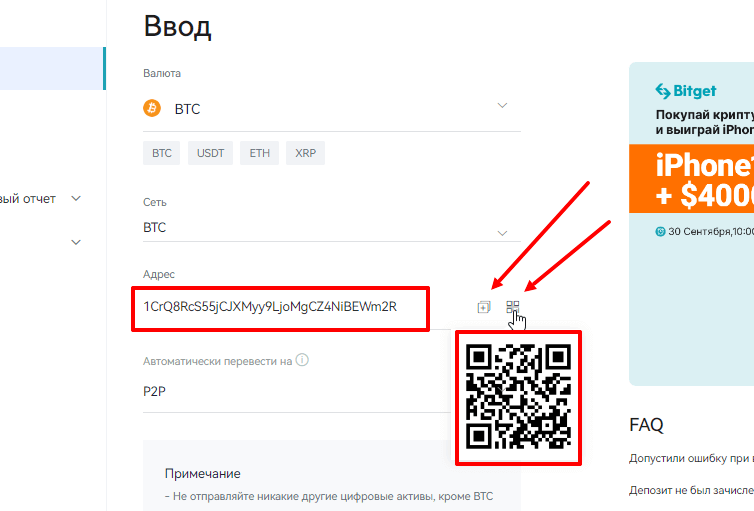This screenshot has width=754, height=511.
Task: Click the clock icon near 30 Сентября
Action: point(661,232)
